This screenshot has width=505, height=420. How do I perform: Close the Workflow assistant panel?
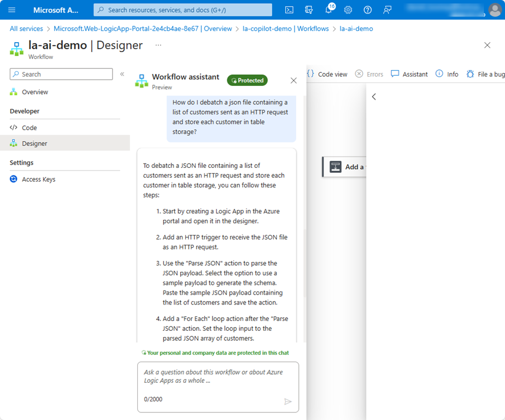coord(293,80)
